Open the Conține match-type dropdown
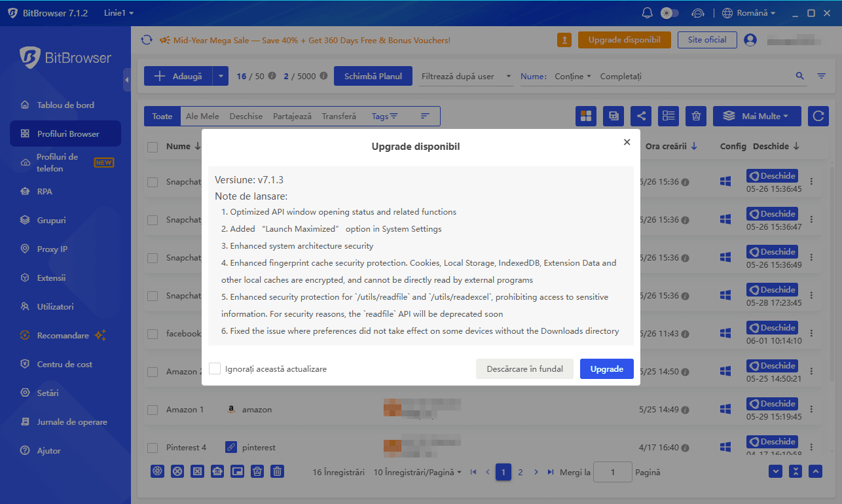Viewport: 842px width, 504px height. click(573, 77)
